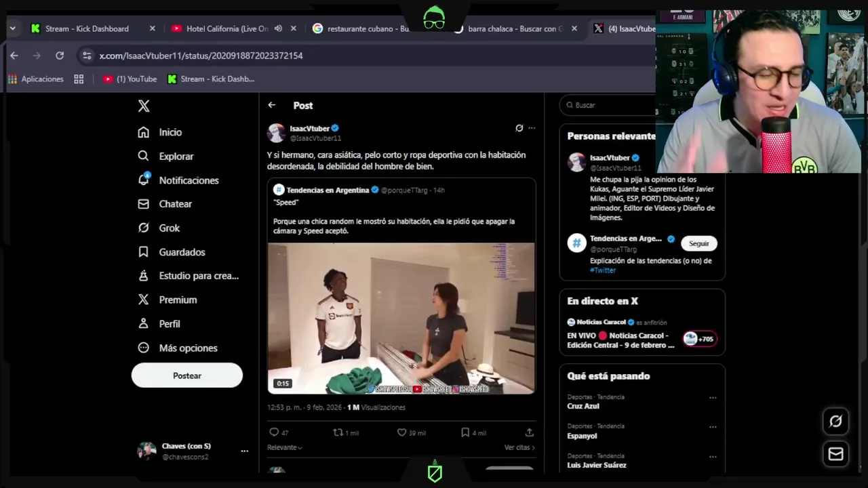
Task: Open options for Luis Javier Suárez trend
Action: [x=713, y=457]
